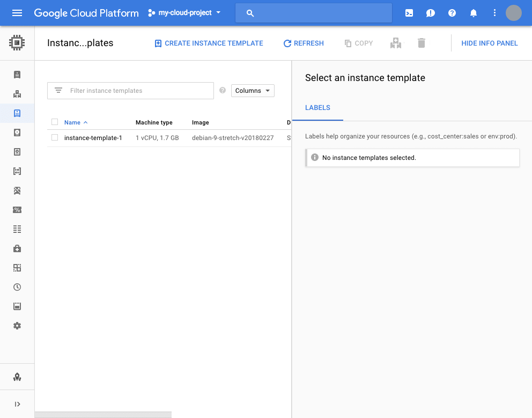Open the instance-template-1 template

93,138
